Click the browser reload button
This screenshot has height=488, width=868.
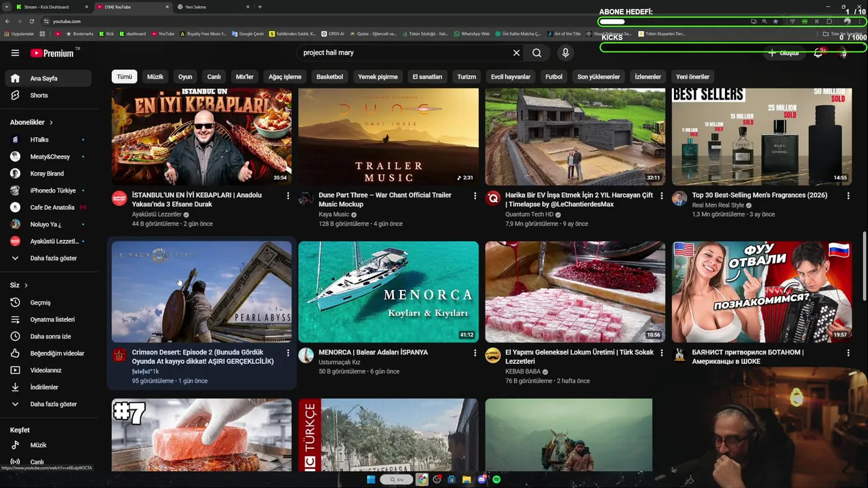pyautogui.click(x=31, y=21)
